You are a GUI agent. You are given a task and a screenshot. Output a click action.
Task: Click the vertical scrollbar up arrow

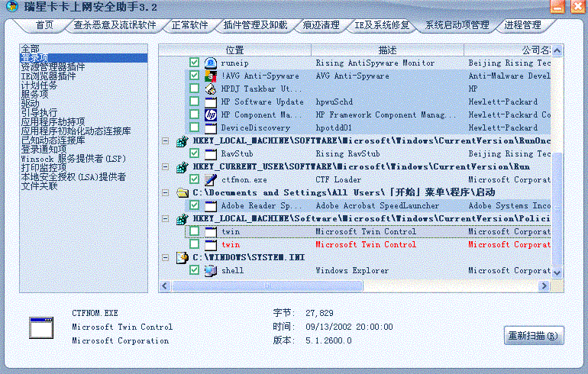pyautogui.click(x=557, y=50)
